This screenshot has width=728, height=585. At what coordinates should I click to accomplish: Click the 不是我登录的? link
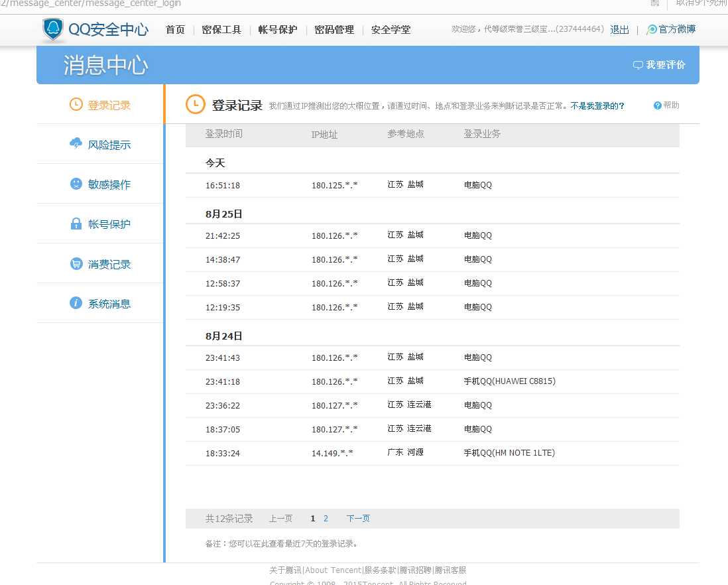click(597, 106)
